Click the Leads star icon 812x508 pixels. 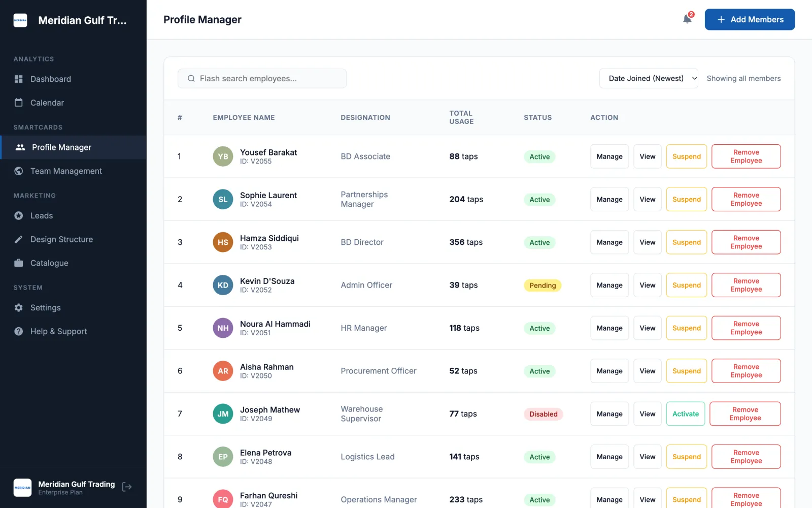(19, 216)
